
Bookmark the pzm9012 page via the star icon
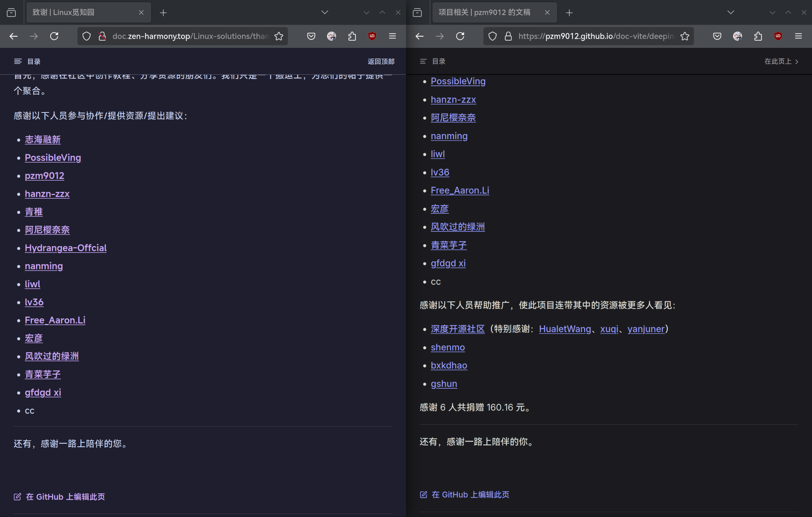684,36
